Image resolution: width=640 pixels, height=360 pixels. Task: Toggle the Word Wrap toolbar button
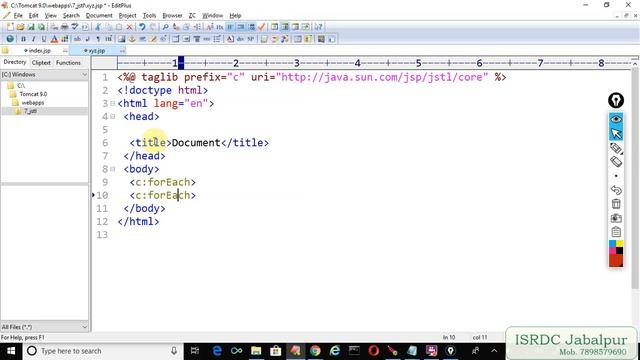230,27
